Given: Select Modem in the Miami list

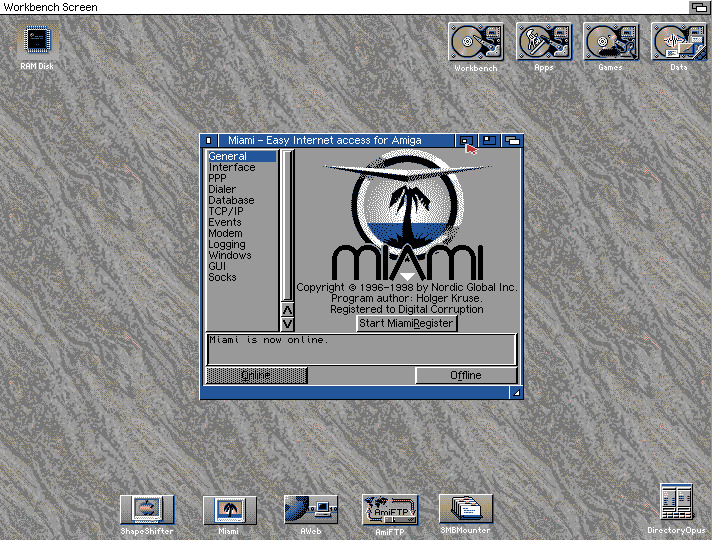Looking at the screenshot, I should [x=242, y=233].
